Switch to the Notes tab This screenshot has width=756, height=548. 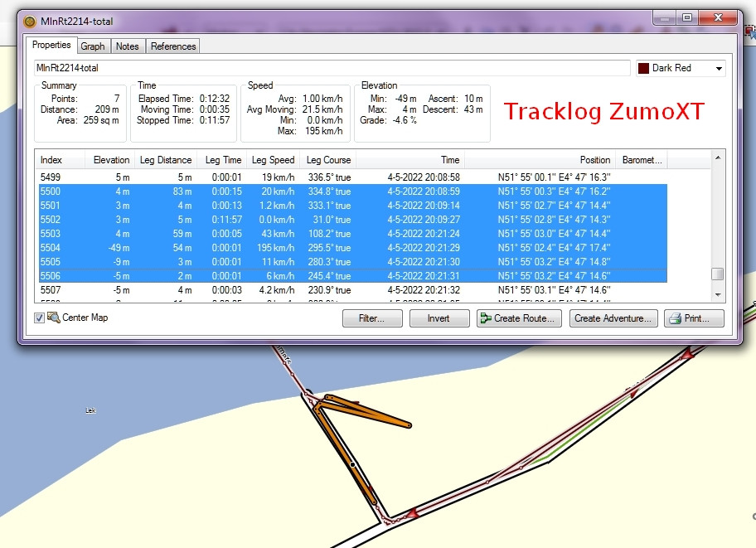(128, 46)
